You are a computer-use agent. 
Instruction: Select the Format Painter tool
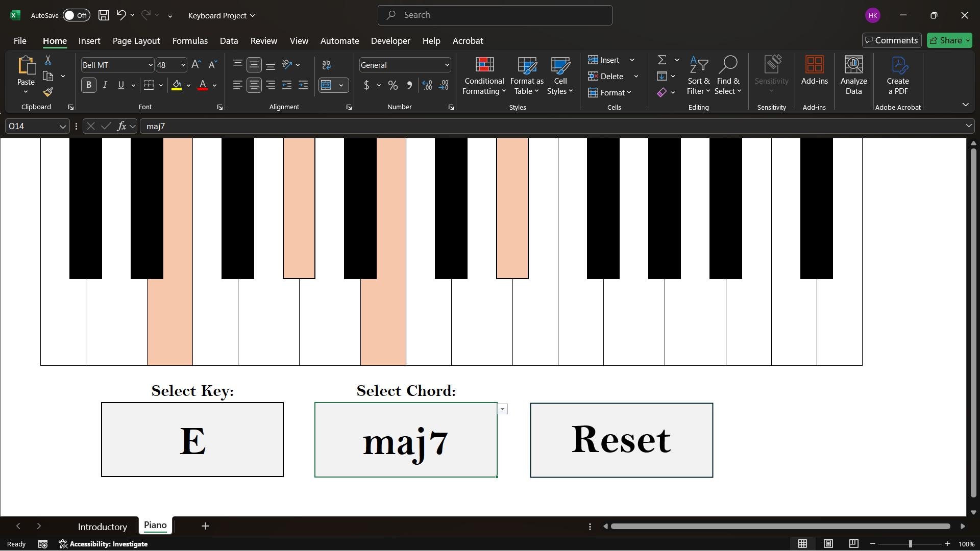[x=48, y=92]
